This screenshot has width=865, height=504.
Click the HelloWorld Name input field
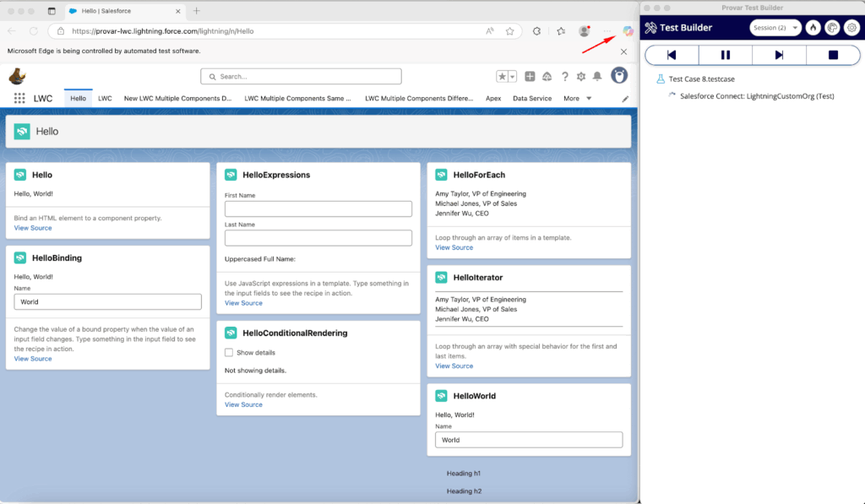529,440
